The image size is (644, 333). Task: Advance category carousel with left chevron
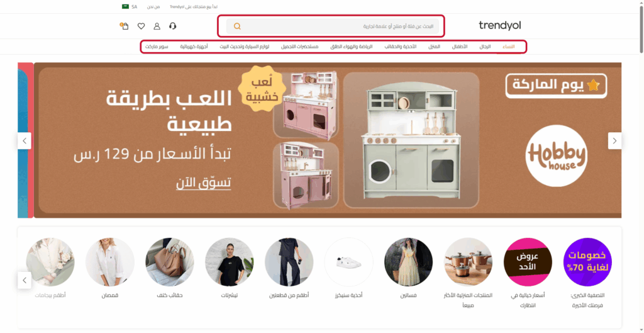pyautogui.click(x=25, y=280)
